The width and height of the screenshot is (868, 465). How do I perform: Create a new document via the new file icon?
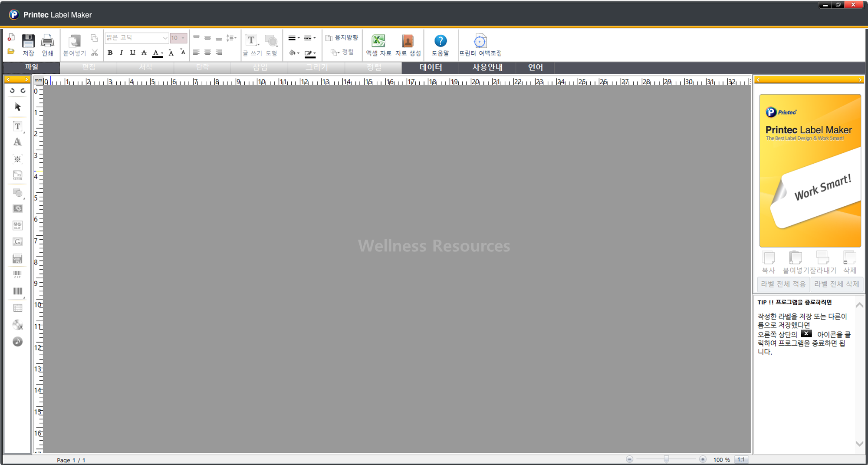11,38
